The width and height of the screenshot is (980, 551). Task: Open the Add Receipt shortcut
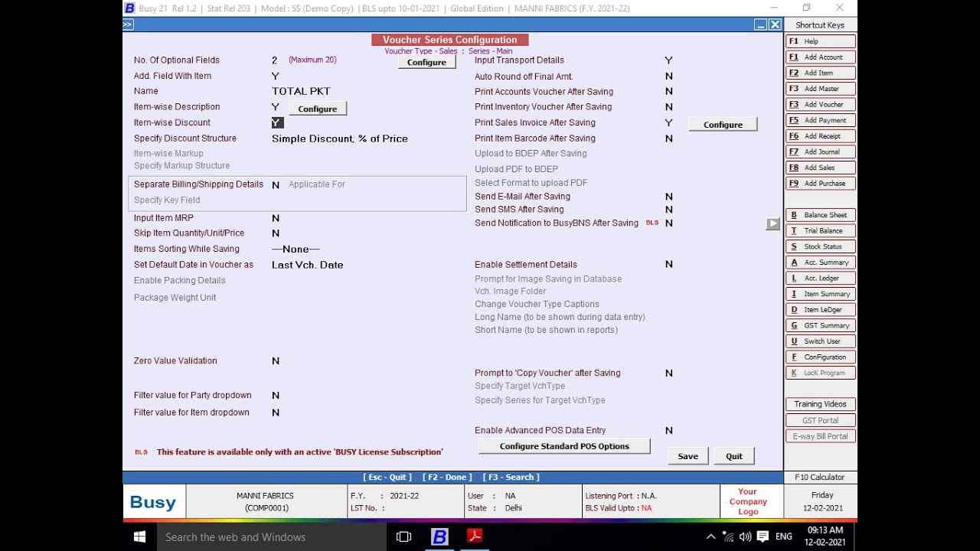point(820,136)
